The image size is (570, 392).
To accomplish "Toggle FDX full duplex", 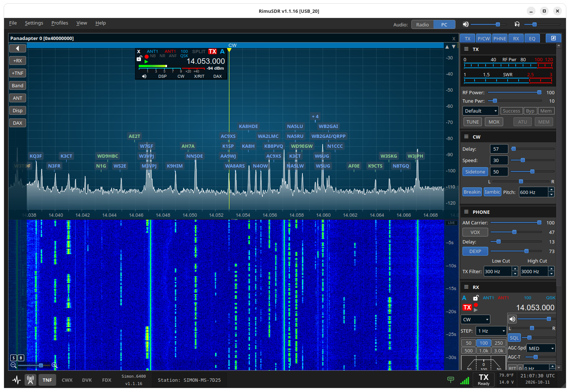I will coord(107,380).
